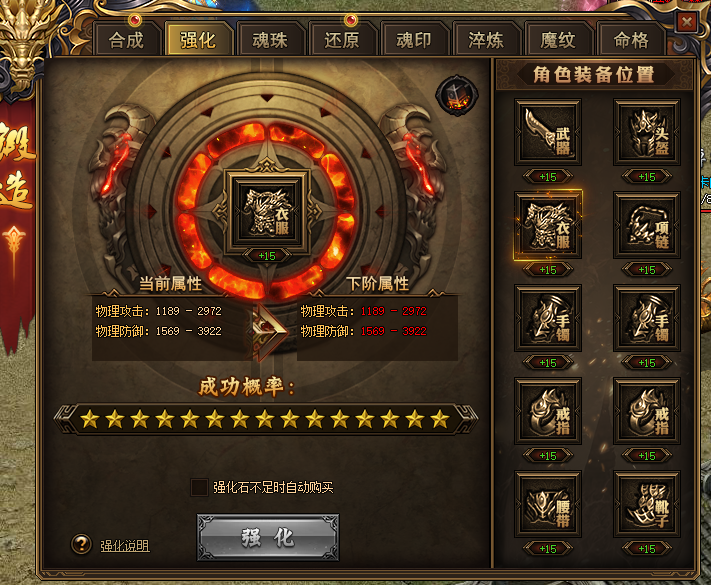This screenshot has width=711, height=585.
Task: Close the forging window
Action: click(687, 22)
